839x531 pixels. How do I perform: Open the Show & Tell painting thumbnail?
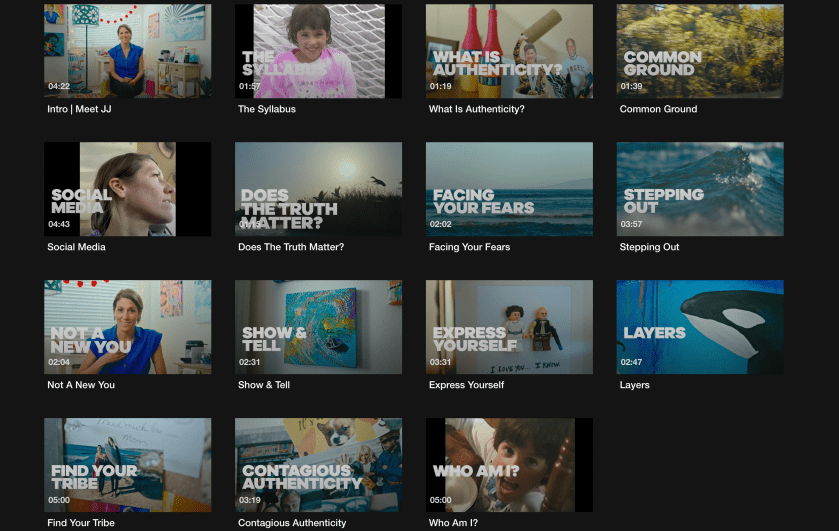click(318, 327)
